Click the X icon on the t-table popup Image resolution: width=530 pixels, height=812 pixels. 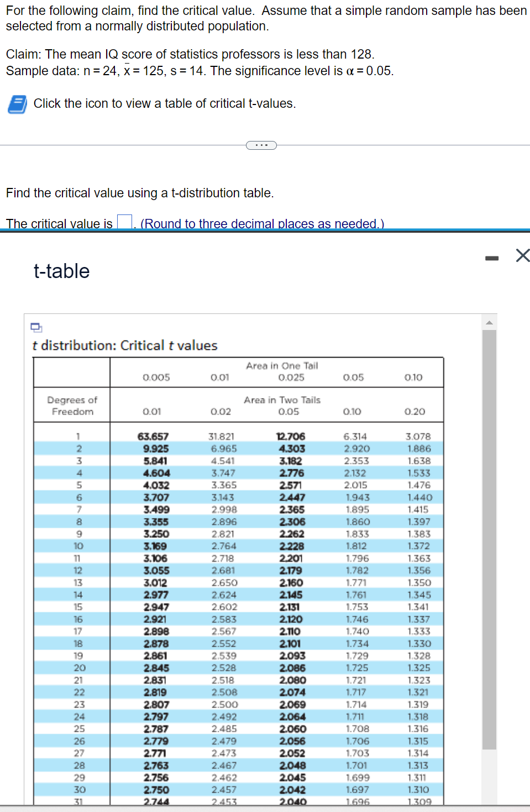[x=522, y=255]
